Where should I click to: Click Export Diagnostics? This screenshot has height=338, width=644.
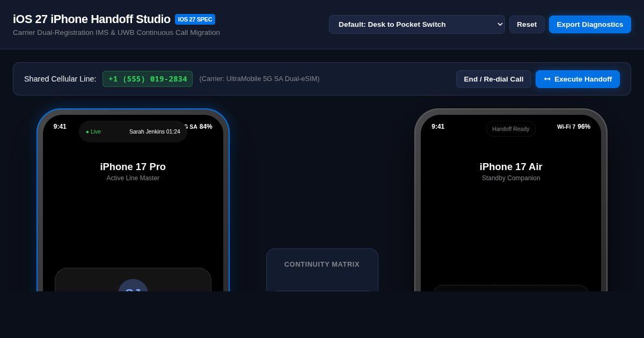590,24
